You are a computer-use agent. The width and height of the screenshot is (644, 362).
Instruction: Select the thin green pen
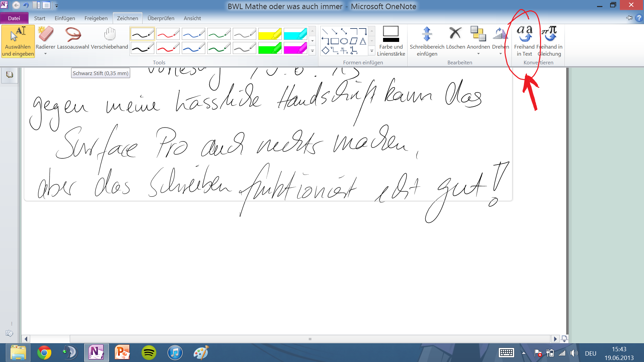[219, 34]
